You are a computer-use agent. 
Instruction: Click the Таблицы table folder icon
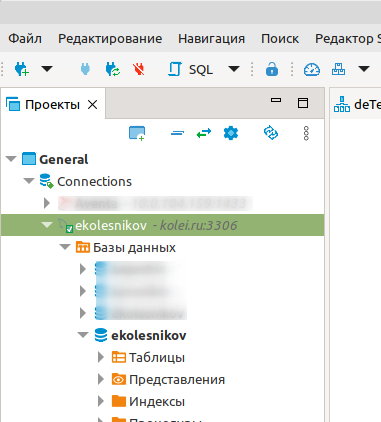119,357
